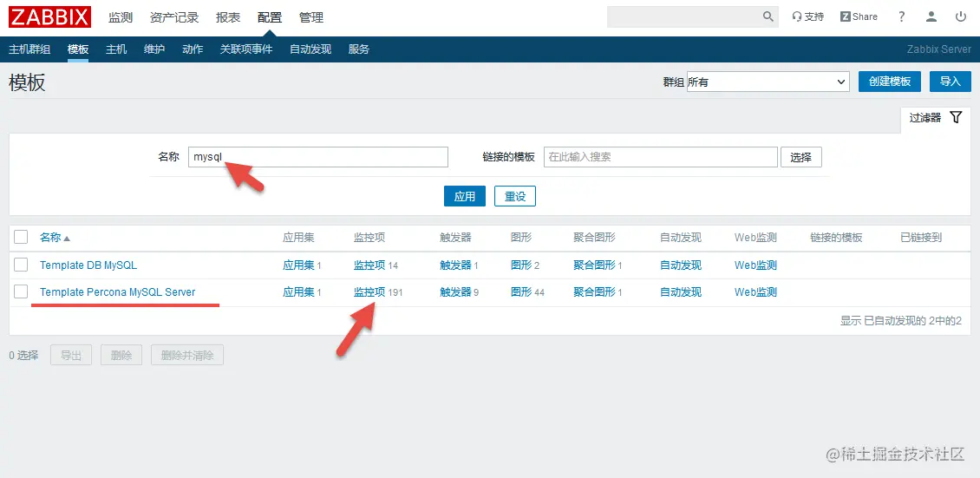
Task: Switch to the 主机 submenu
Action: pos(116,49)
